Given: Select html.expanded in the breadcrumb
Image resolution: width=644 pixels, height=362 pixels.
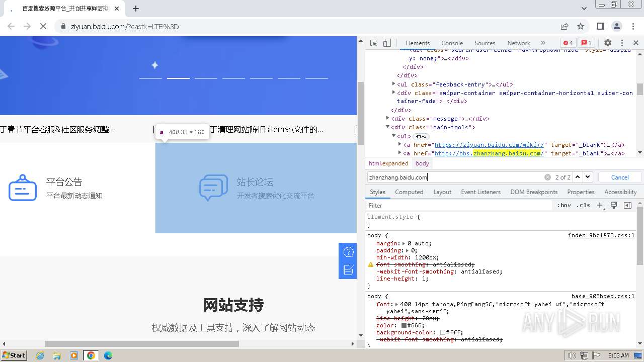Looking at the screenshot, I should 388,163.
